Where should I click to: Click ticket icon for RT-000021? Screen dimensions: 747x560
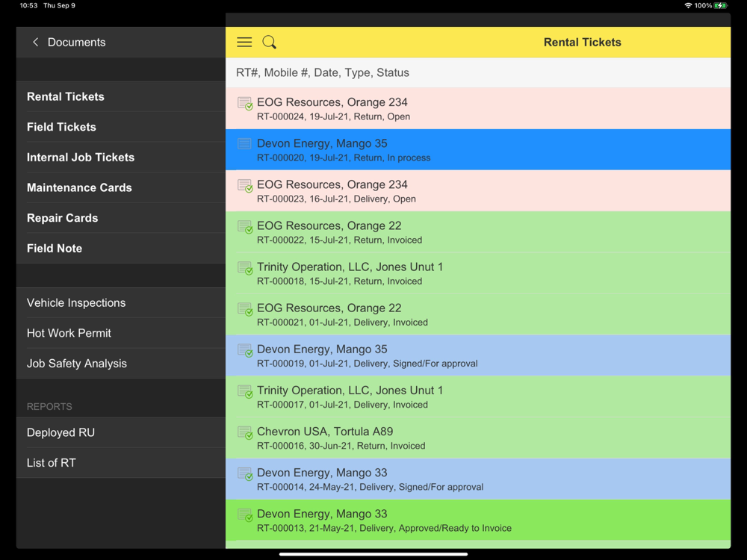245,309
